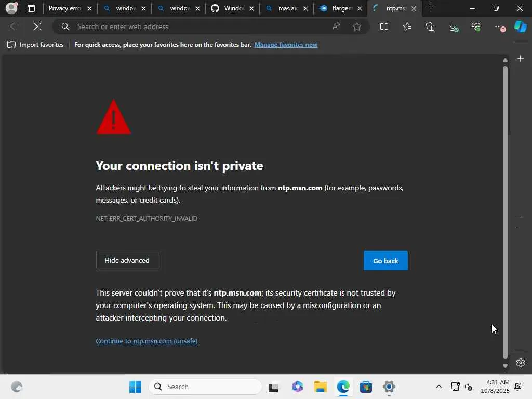This screenshot has height=399, width=532.
Task: Open Manage favorites now link
Action: pyautogui.click(x=286, y=45)
